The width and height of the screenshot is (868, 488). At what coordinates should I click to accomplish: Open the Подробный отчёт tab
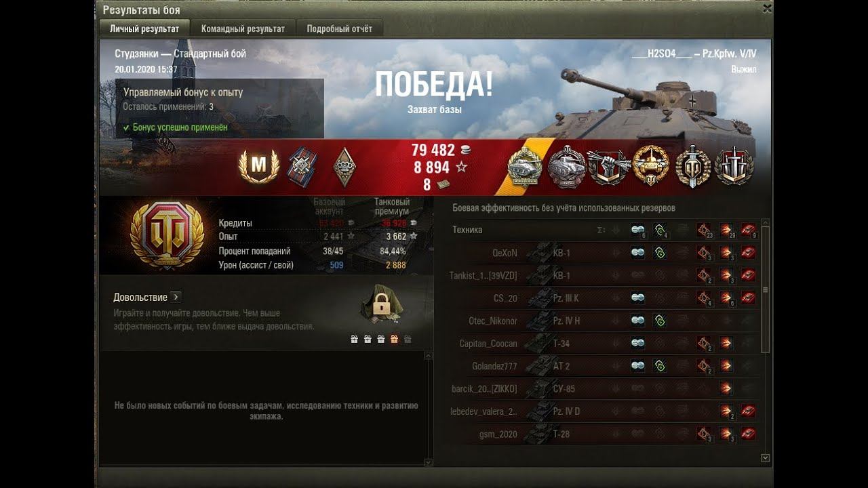click(x=339, y=29)
